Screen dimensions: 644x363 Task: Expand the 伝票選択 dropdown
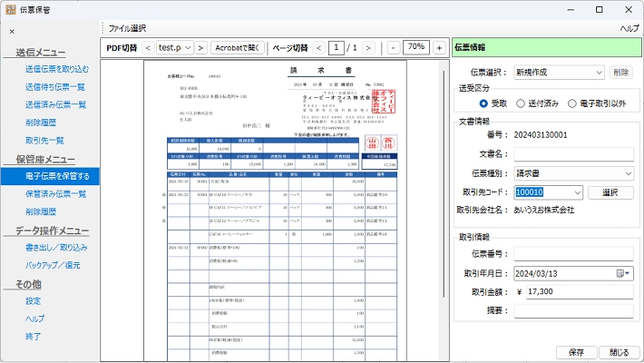(600, 72)
